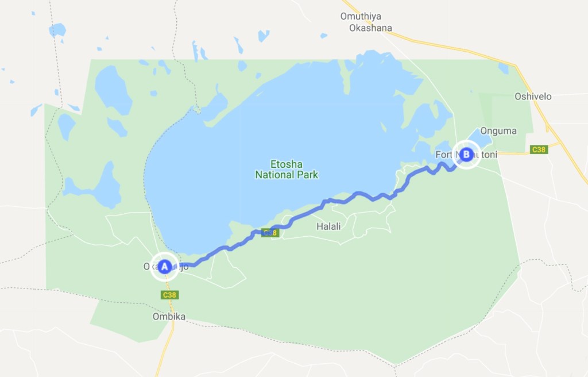Select the Onguma place label

498,131
